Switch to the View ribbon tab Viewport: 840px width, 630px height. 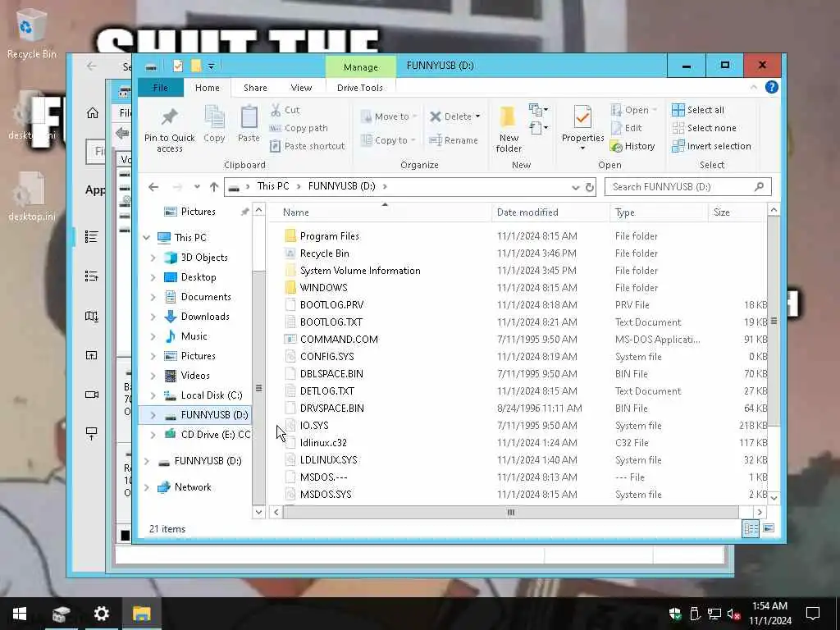coord(301,88)
